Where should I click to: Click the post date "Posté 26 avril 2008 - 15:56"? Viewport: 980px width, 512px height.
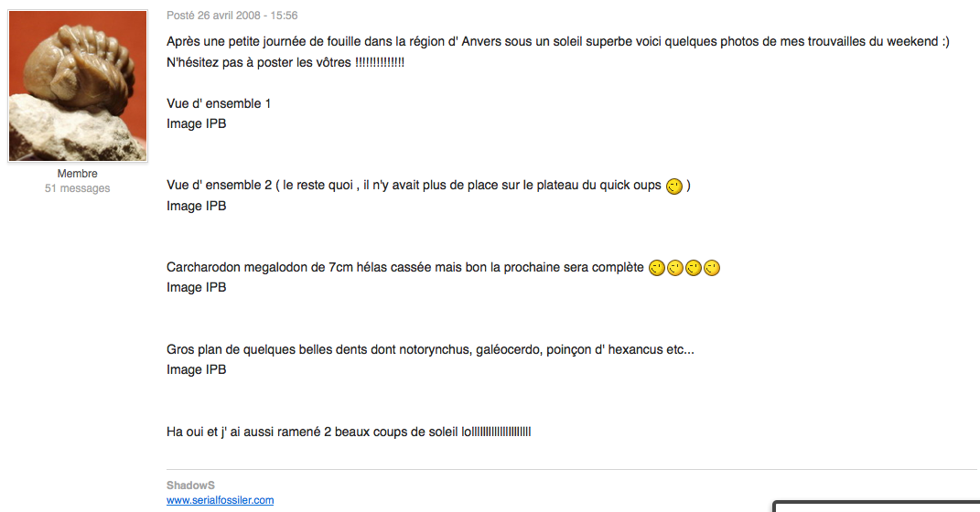[x=232, y=16]
